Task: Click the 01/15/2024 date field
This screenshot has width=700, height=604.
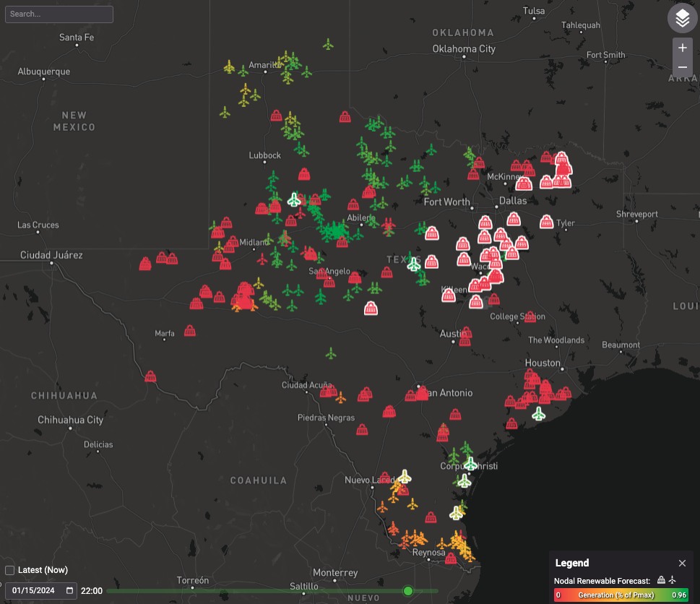Action: tap(36, 591)
